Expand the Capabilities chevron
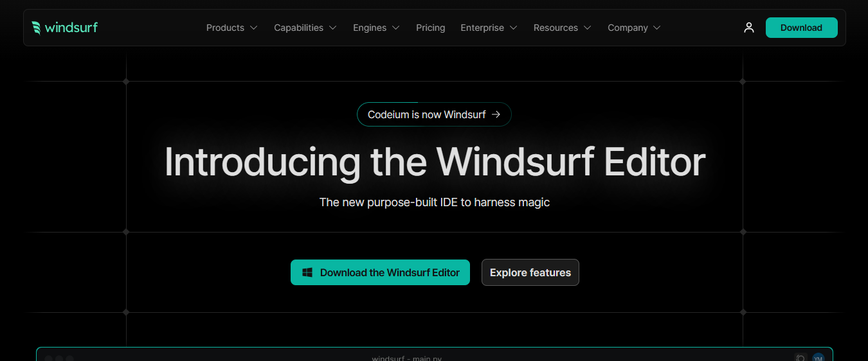Viewport: 868px width, 361px height. [332, 28]
